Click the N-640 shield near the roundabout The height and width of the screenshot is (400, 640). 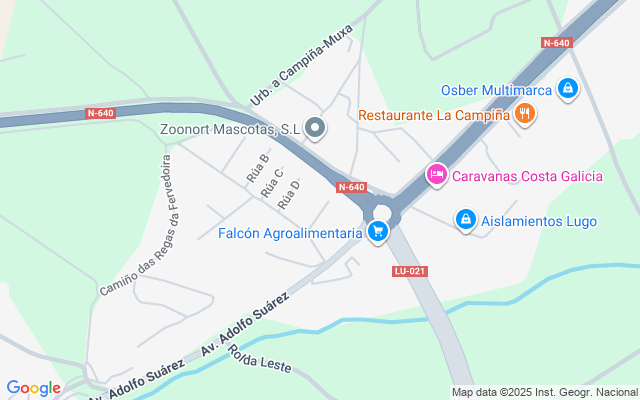[x=351, y=187]
